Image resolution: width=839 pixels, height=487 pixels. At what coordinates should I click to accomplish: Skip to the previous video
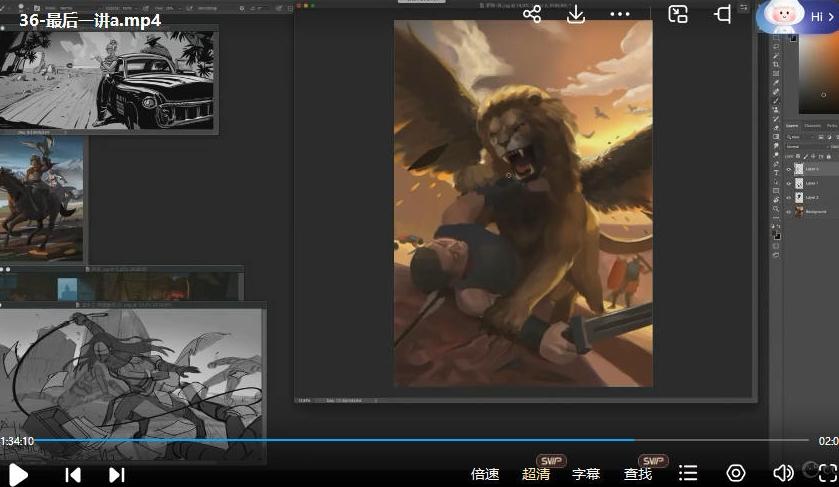[x=73, y=474]
